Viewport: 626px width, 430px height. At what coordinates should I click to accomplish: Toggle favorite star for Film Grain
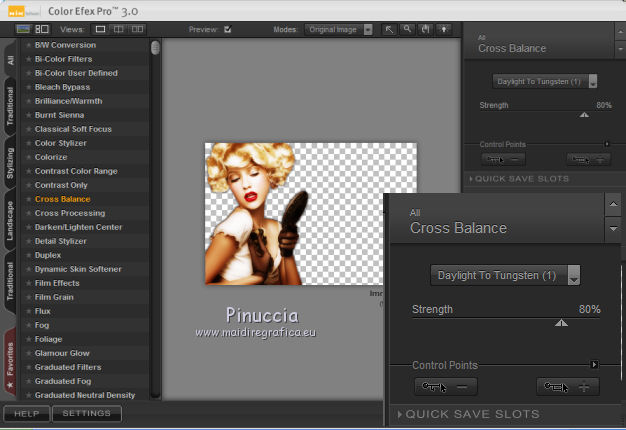pos(28,297)
